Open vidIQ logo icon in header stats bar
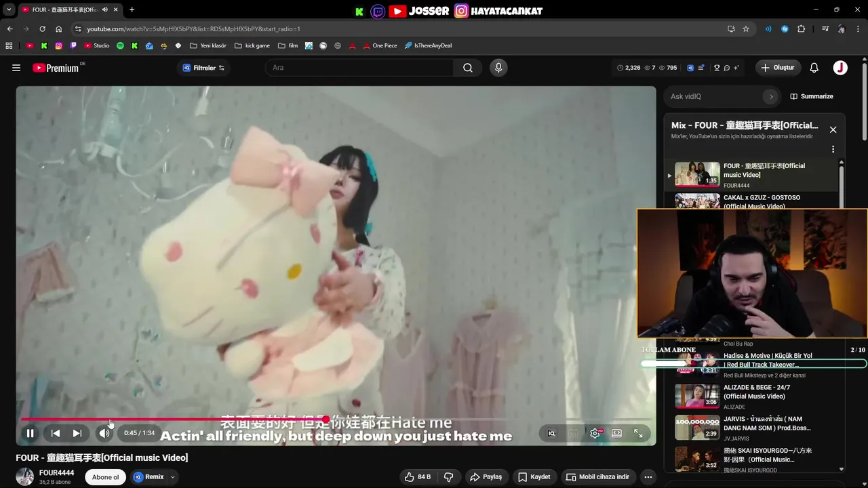The height and width of the screenshot is (488, 868). tap(690, 68)
